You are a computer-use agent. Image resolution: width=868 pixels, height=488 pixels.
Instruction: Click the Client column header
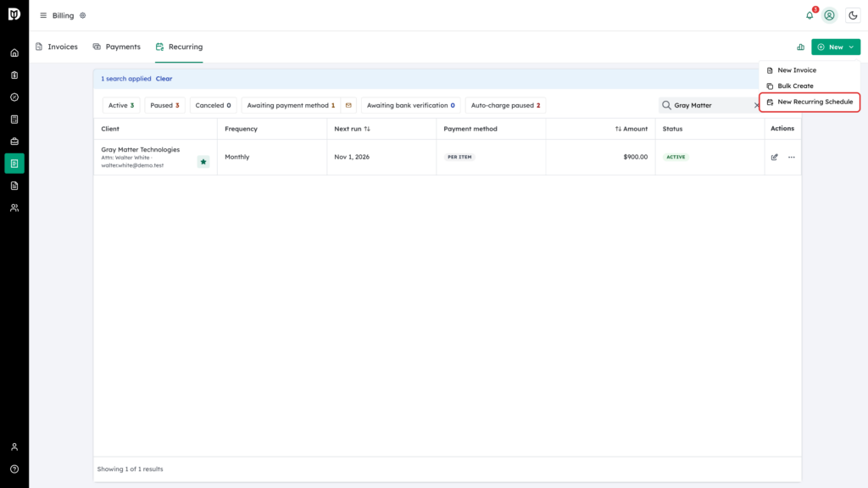[x=110, y=129]
